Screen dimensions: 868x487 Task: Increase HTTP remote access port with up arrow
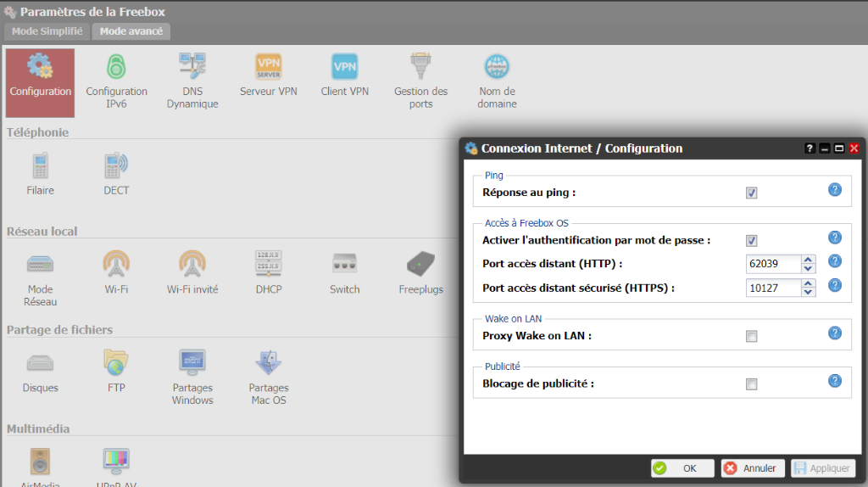[809, 260]
